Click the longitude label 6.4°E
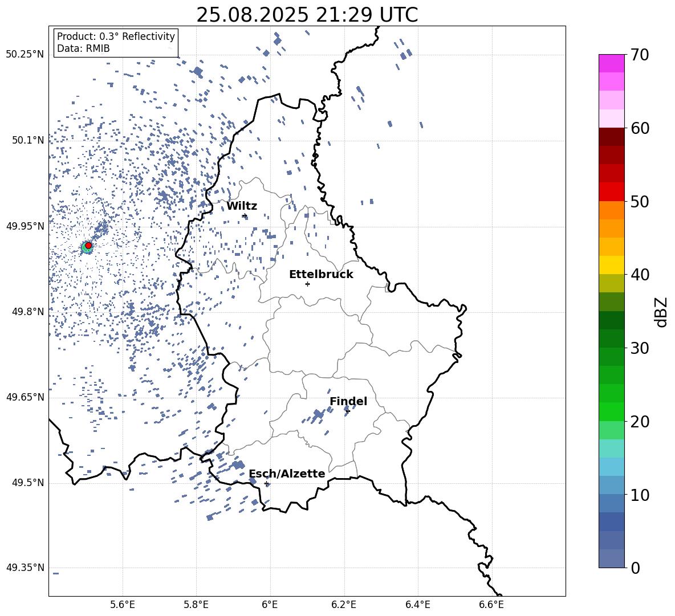Viewport: 675px width, 616px height. coord(417,605)
